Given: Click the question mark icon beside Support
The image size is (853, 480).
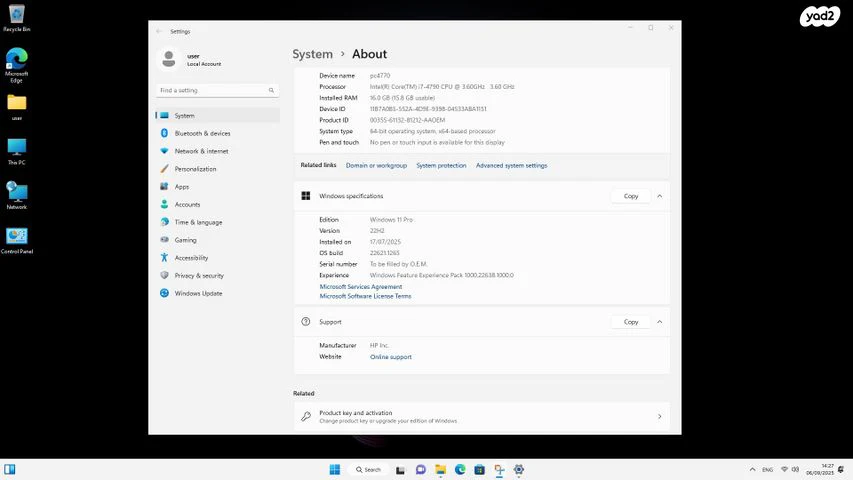Looking at the screenshot, I should 306,322.
